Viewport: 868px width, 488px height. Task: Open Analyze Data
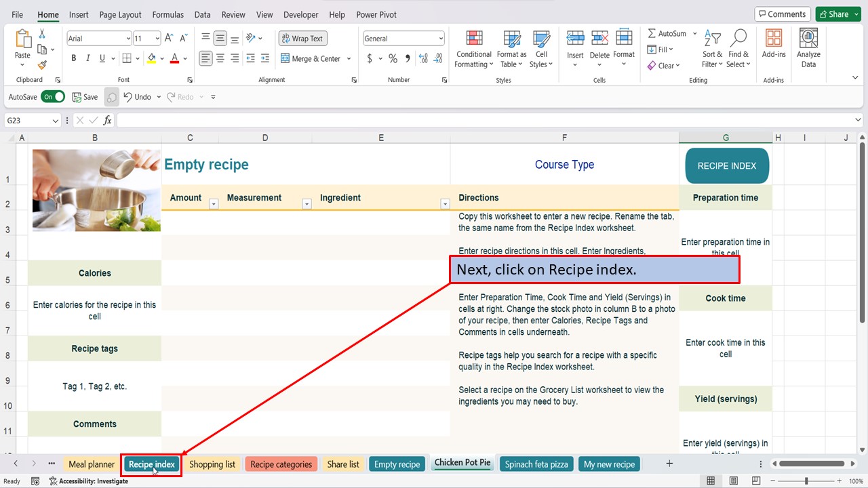[808, 47]
